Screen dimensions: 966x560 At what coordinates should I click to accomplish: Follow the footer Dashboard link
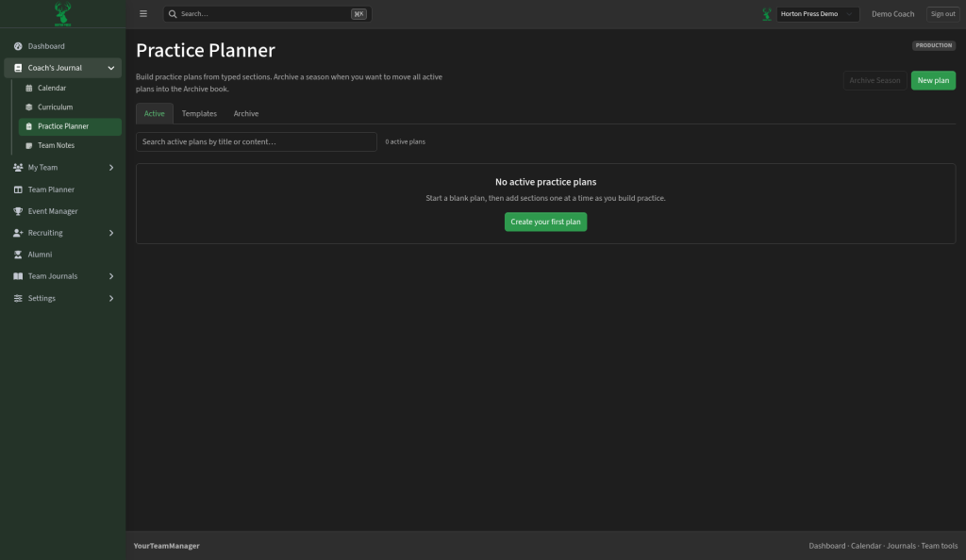(x=826, y=546)
